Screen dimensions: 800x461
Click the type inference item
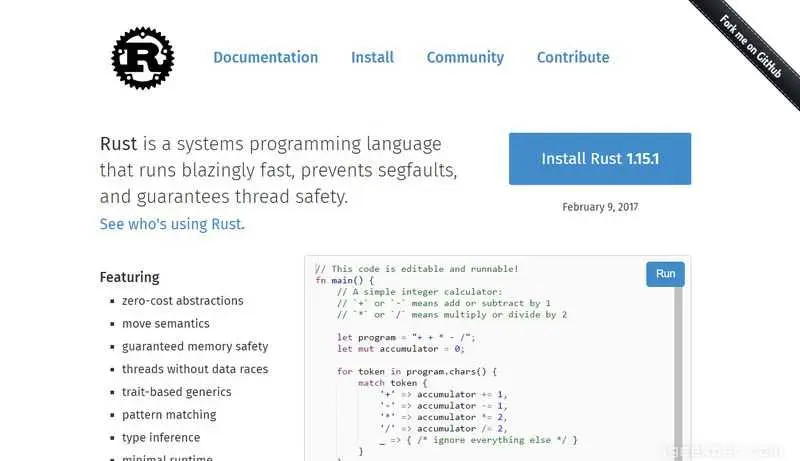click(x=161, y=438)
